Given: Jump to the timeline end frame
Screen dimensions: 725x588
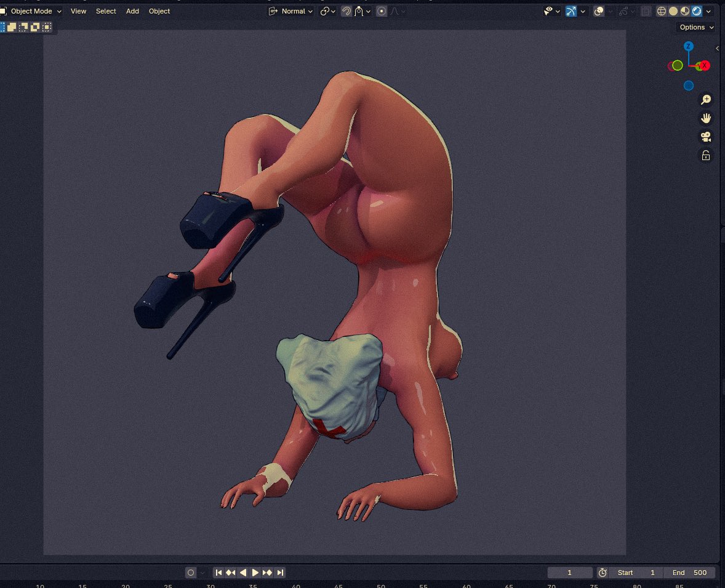Looking at the screenshot, I should pos(280,573).
